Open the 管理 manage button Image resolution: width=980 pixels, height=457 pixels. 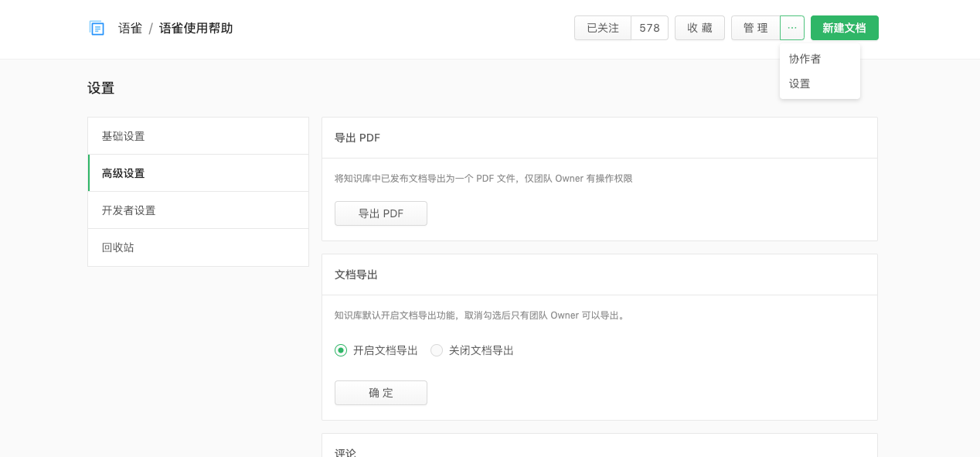point(755,28)
